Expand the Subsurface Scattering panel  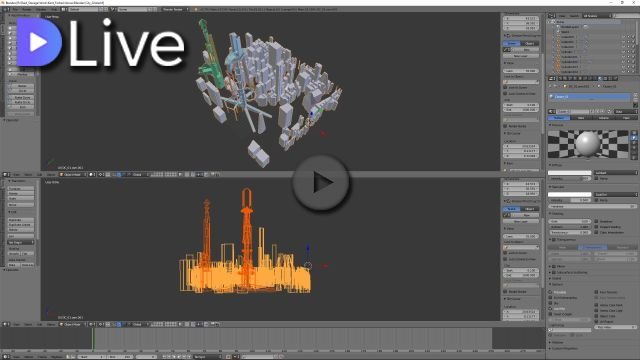(549, 272)
